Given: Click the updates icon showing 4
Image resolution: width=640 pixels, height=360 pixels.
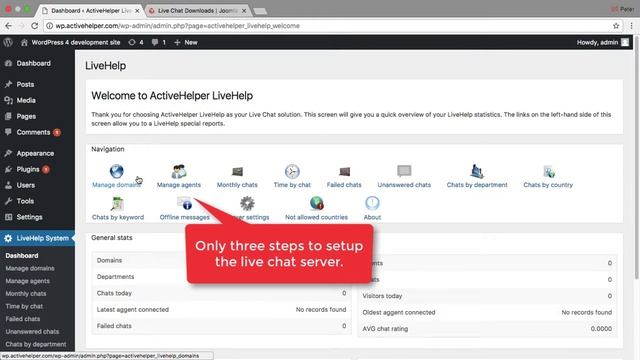Looking at the screenshot, I should 131,42.
